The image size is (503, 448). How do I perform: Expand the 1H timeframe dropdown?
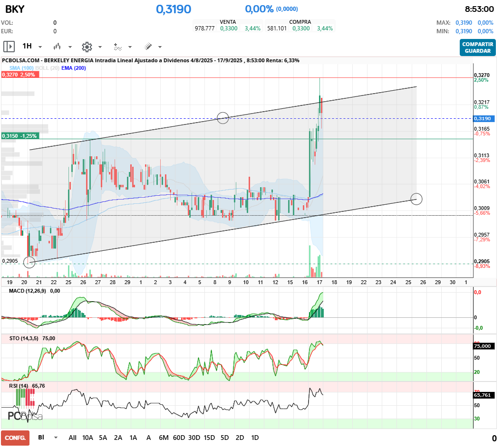[40, 47]
